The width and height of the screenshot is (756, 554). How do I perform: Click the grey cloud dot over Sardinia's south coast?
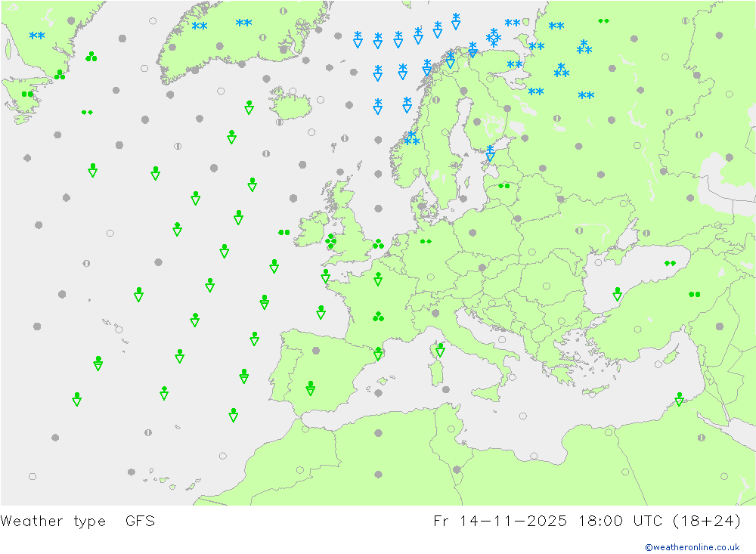tap(446, 389)
